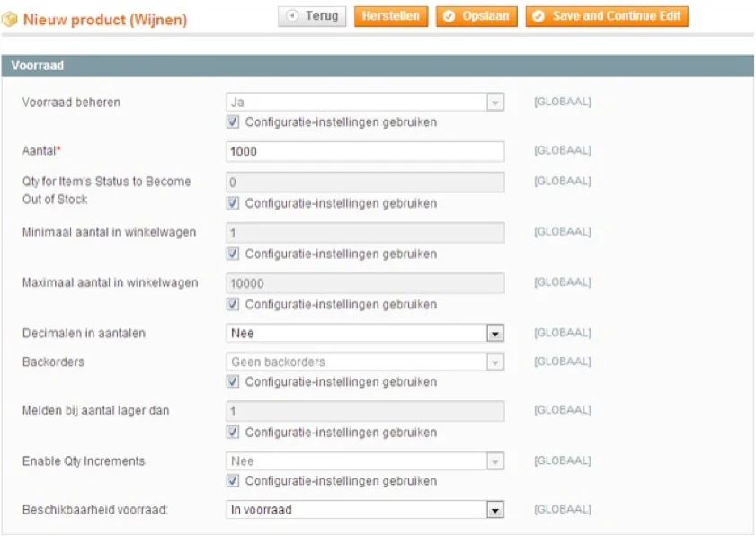This screenshot has width=756, height=536.
Task: Click the Voorraad beheren label
Action: (71, 103)
